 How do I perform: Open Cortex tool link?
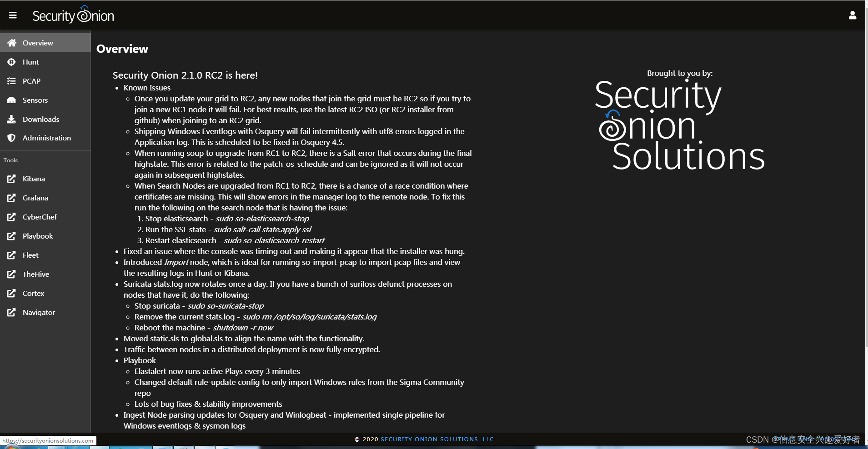pos(45,293)
